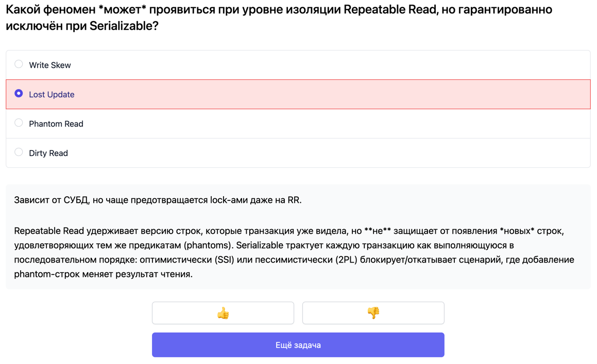Screen dimensions: 597x364
Task: Click the highlighted Lost Update answer row
Action: (206, 94)
